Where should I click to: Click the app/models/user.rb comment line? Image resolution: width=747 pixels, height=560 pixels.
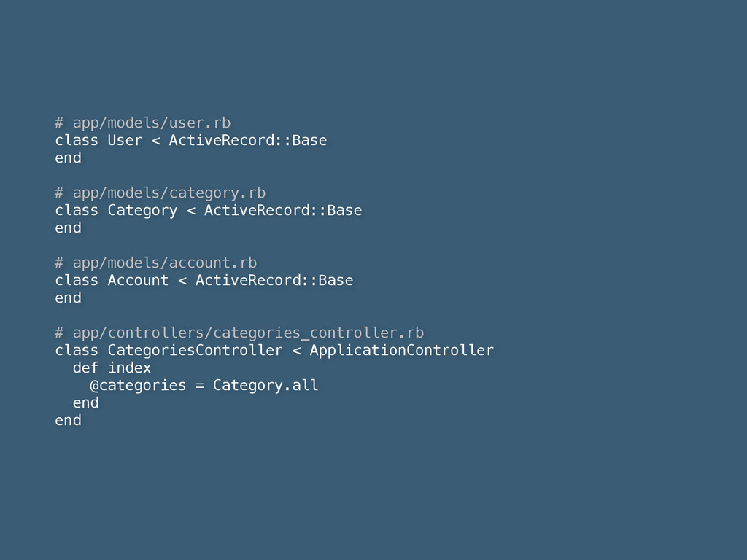click(142, 122)
